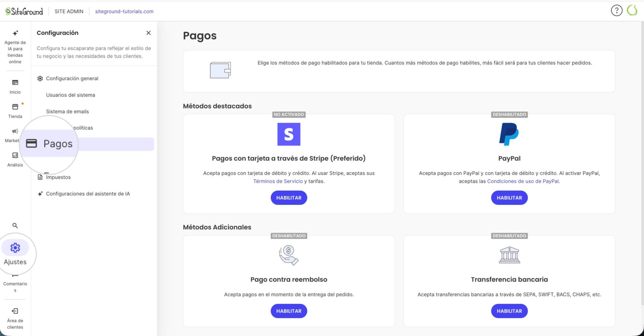Open Condiciones de uso de PayPal link
This screenshot has width=644, height=336.
[x=523, y=181]
